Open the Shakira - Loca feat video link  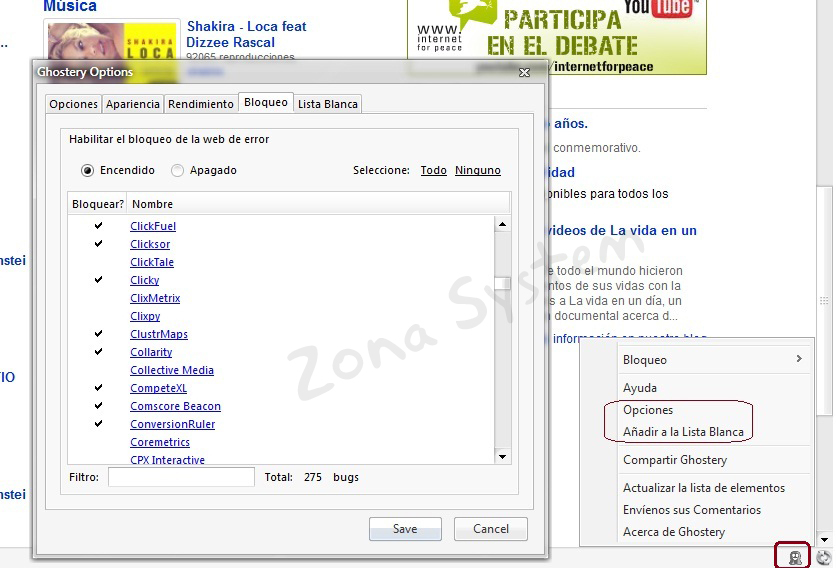(246, 34)
